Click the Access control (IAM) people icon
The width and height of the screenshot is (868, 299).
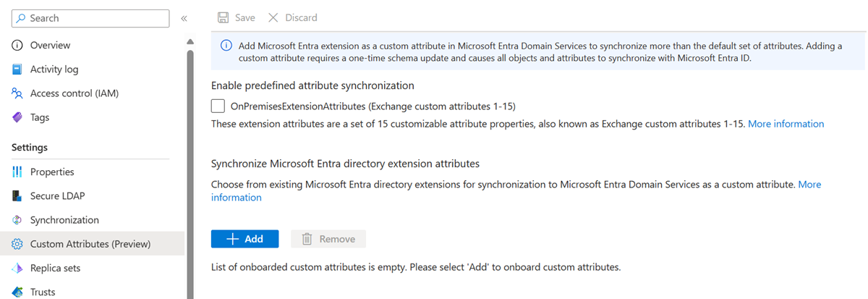(17, 93)
